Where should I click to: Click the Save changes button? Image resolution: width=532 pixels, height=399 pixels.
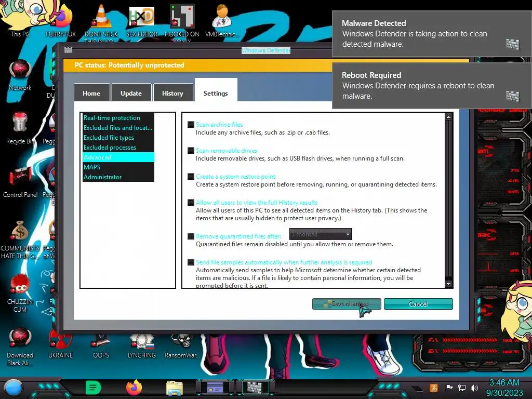coord(347,303)
